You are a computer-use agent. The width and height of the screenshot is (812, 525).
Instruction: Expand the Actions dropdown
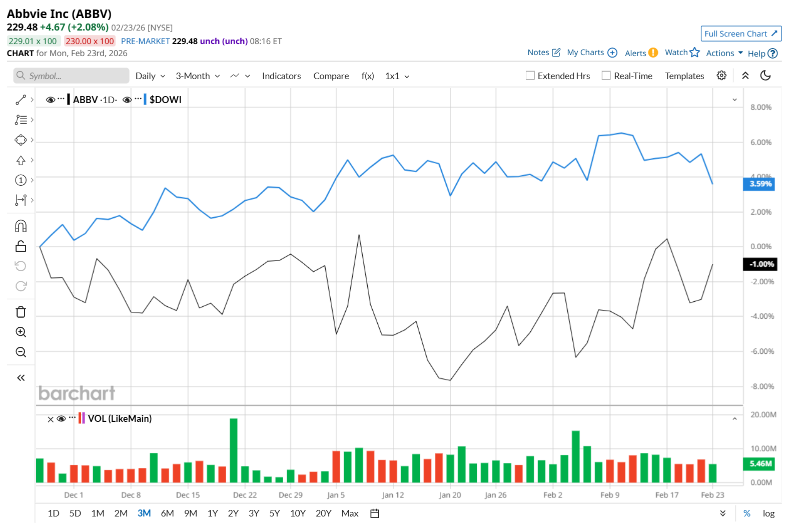[724, 53]
